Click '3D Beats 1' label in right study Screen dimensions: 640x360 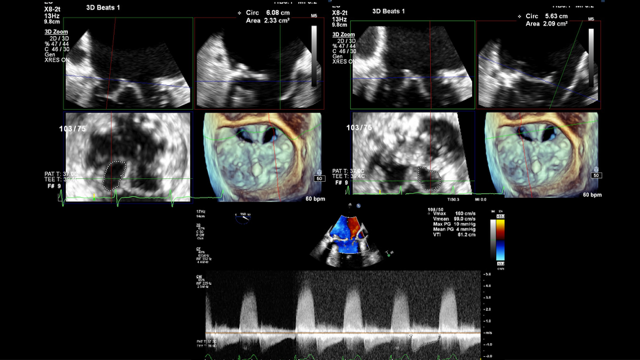[x=388, y=11]
